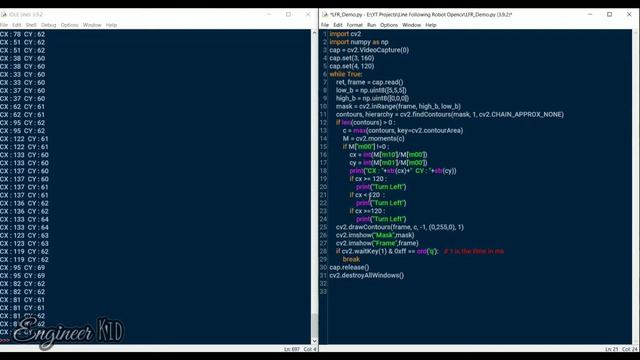
Task: Click the 'low_b = np.uint8([5,5,5])' line
Action: 371,91
